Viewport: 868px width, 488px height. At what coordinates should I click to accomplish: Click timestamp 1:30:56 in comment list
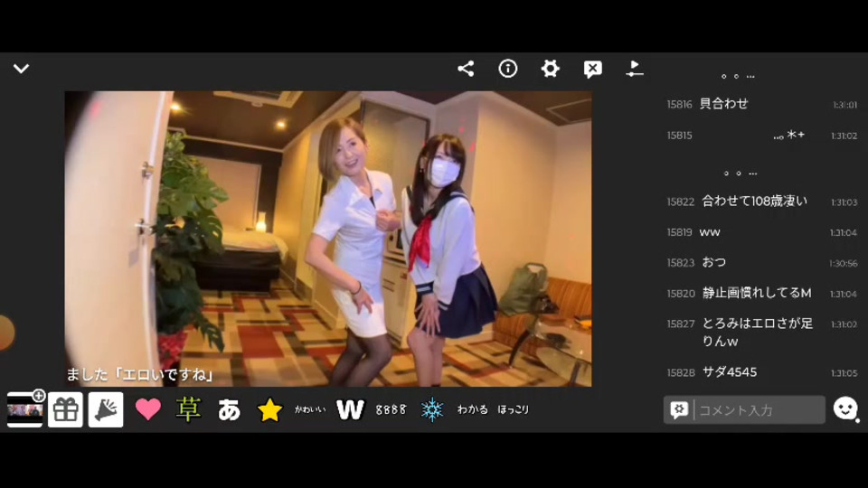pyautogui.click(x=843, y=263)
